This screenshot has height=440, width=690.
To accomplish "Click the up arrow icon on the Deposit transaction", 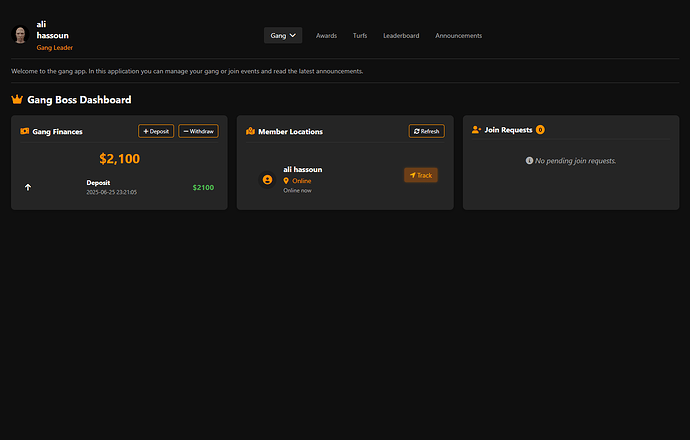I will click(28, 187).
